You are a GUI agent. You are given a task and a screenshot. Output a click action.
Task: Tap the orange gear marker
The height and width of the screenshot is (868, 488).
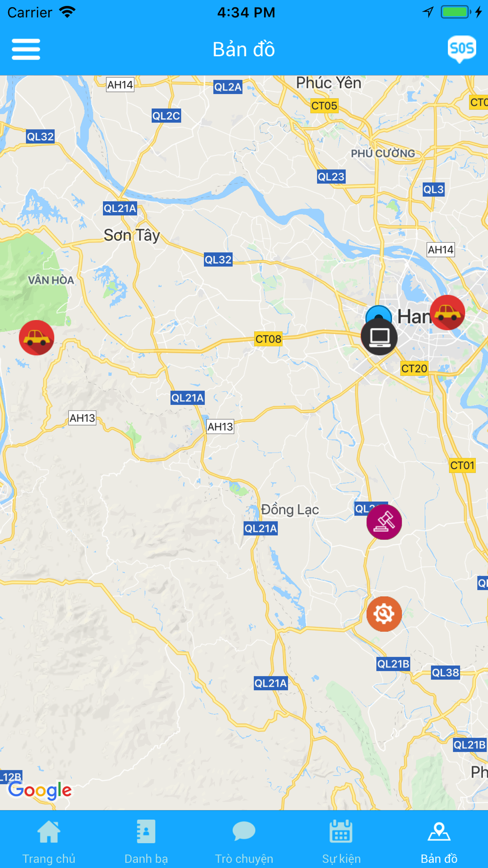[384, 614]
